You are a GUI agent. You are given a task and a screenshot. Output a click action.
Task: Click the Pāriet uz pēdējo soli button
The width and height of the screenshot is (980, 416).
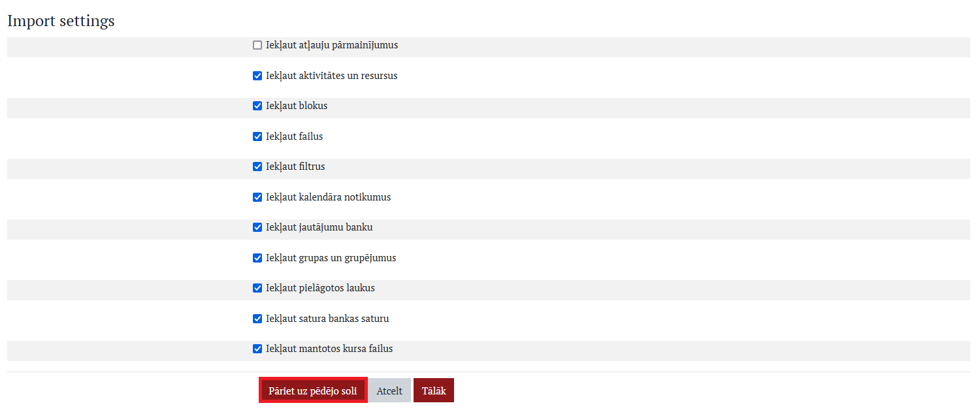(313, 391)
